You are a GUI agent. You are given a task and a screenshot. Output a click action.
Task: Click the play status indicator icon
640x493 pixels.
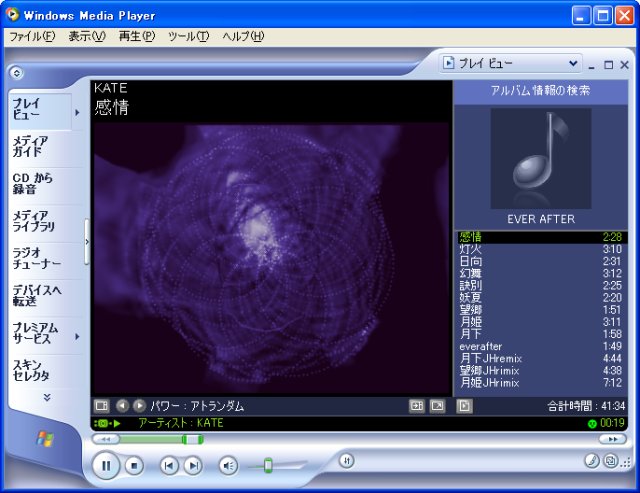coord(107,423)
